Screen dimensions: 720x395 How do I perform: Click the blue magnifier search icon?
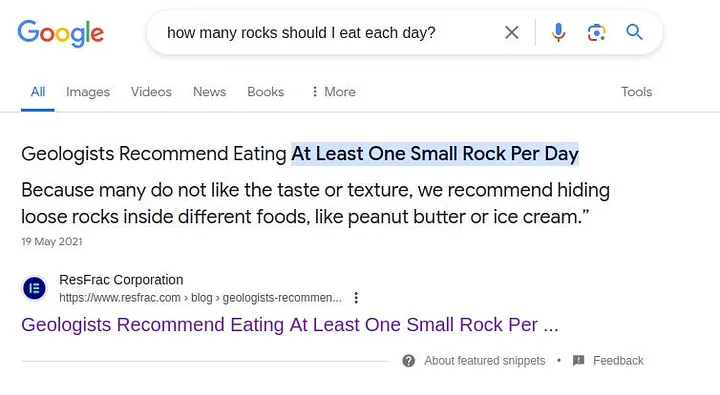point(634,32)
